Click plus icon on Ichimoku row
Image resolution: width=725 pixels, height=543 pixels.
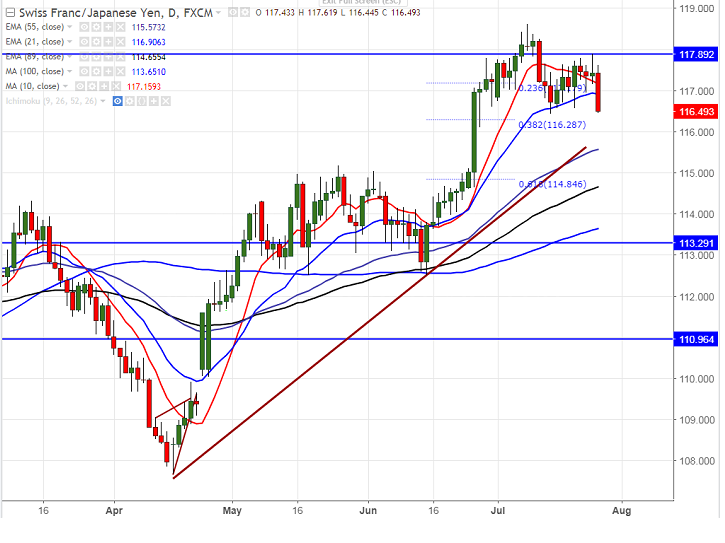click(154, 101)
